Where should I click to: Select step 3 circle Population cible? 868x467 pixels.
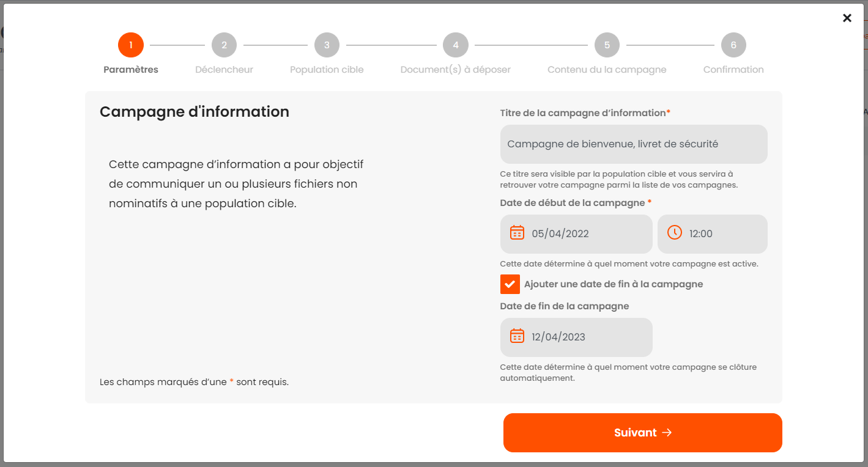[327, 45]
